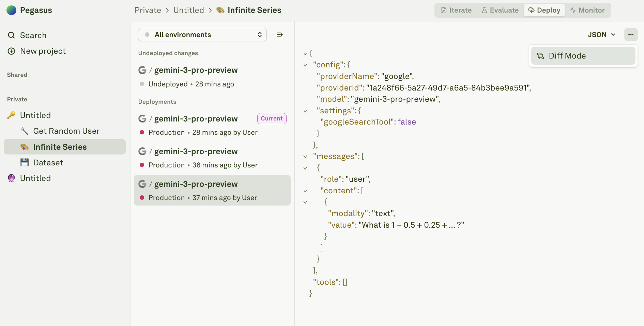Click the Shared section label

tap(17, 75)
